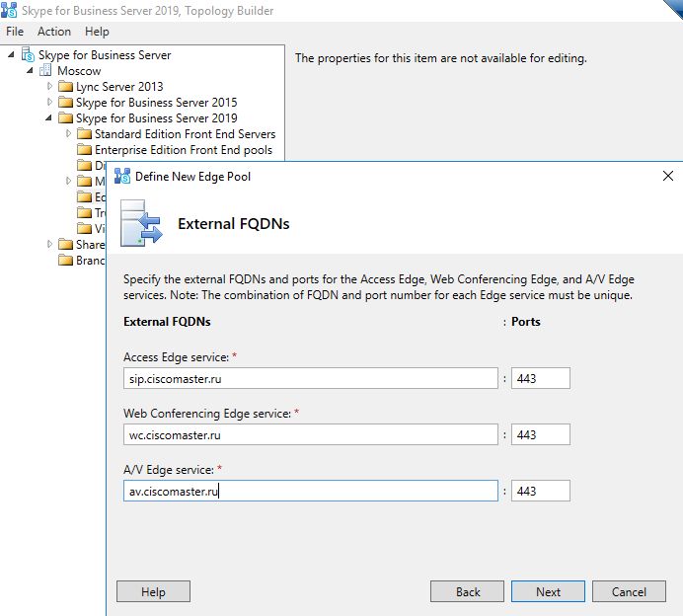Click the Cancel button

[629, 591]
